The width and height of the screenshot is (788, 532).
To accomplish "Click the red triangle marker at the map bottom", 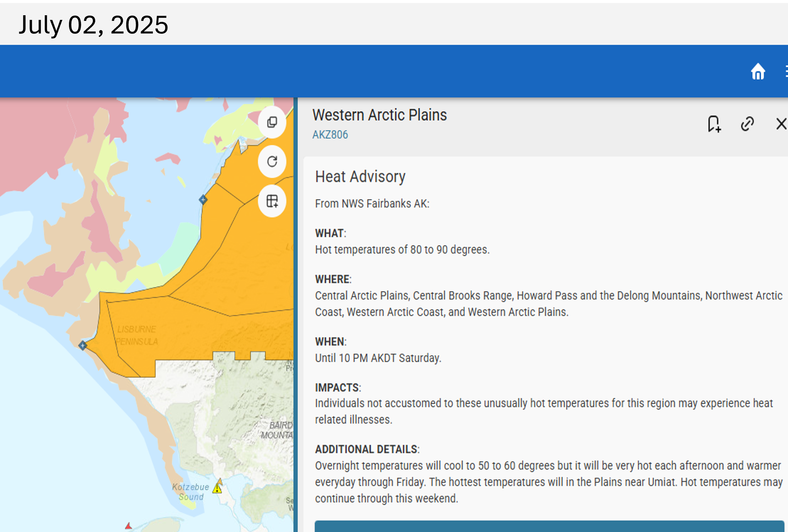I will point(128,526).
